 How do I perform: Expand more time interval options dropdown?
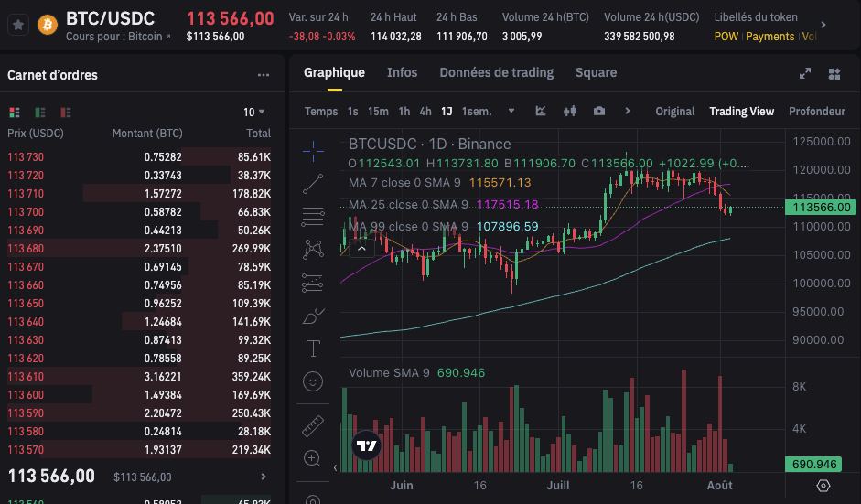coord(511,111)
